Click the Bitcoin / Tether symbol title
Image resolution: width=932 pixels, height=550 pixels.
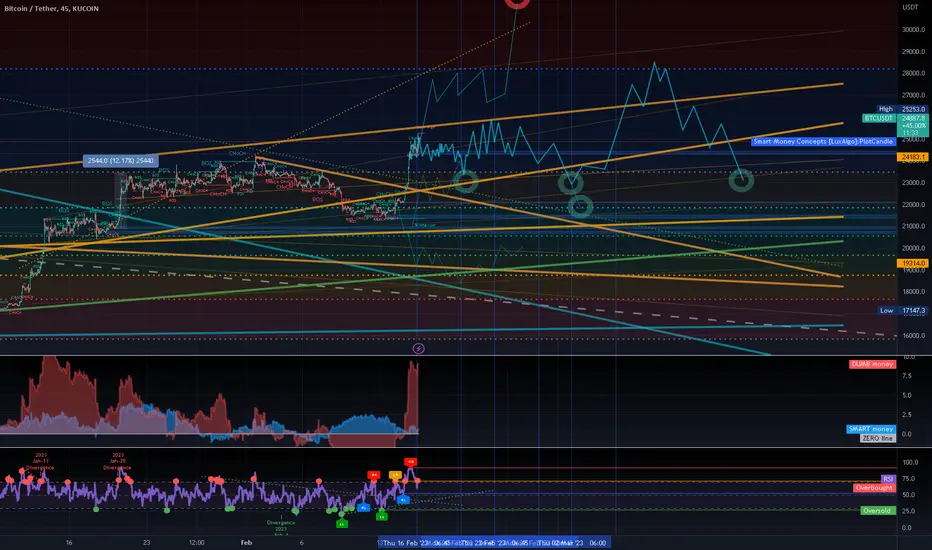point(52,8)
